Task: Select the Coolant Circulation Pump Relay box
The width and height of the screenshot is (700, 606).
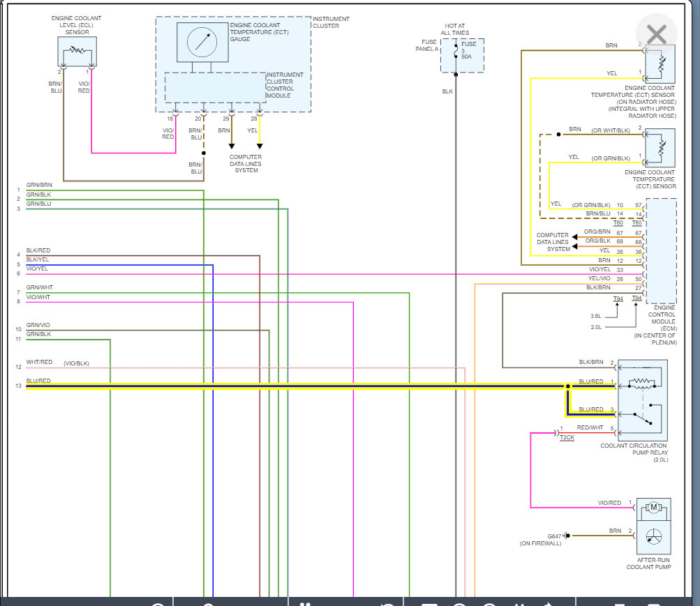Action: 642,400
